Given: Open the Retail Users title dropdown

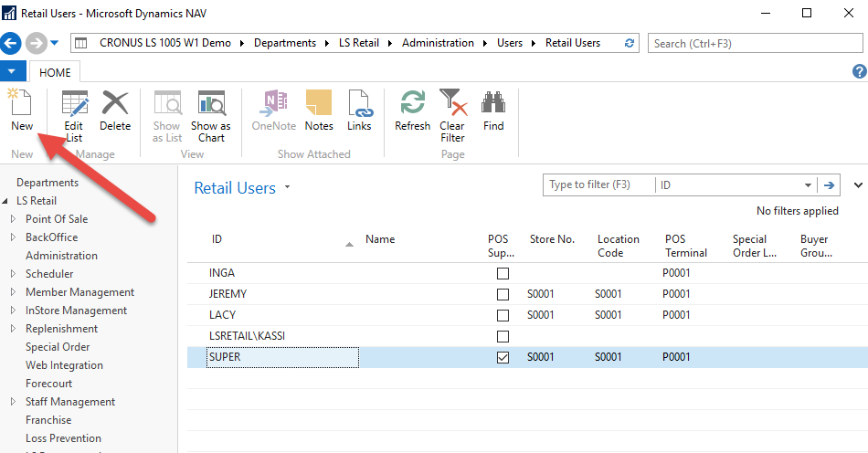Looking at the screenshot, I should pos(287,188).
